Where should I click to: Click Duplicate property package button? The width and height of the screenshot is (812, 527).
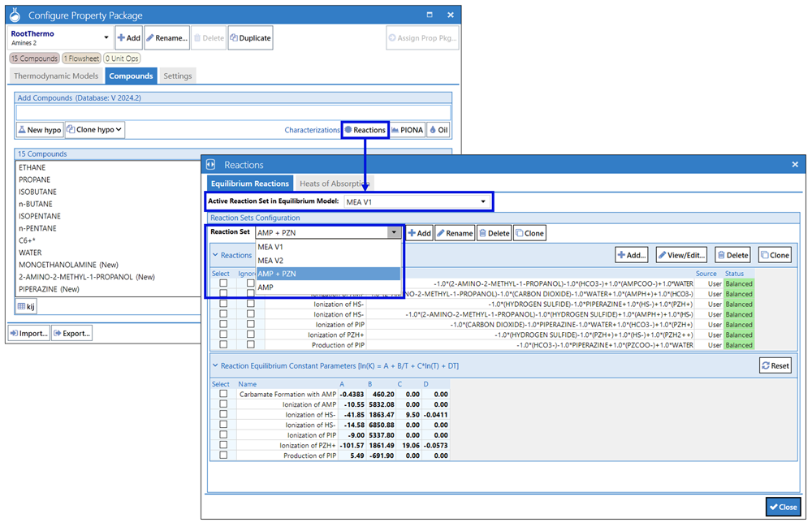pos(250,37)
